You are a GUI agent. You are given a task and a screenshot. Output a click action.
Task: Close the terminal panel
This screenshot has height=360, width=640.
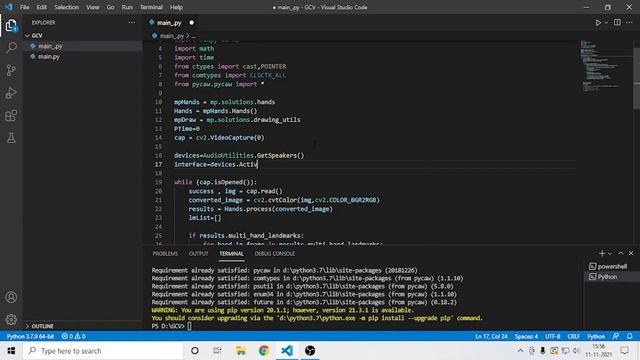pyautogui.click(x=631, y=253)
